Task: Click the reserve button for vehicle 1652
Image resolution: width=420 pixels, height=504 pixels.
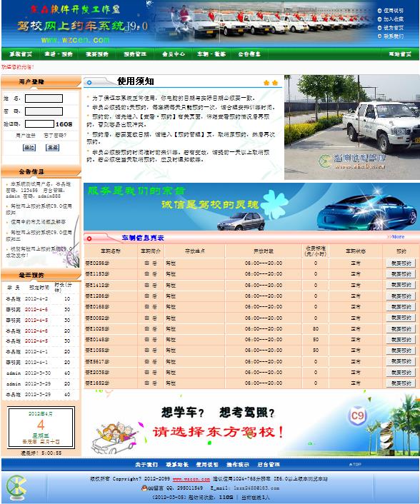Action: [x=401, y=383]
